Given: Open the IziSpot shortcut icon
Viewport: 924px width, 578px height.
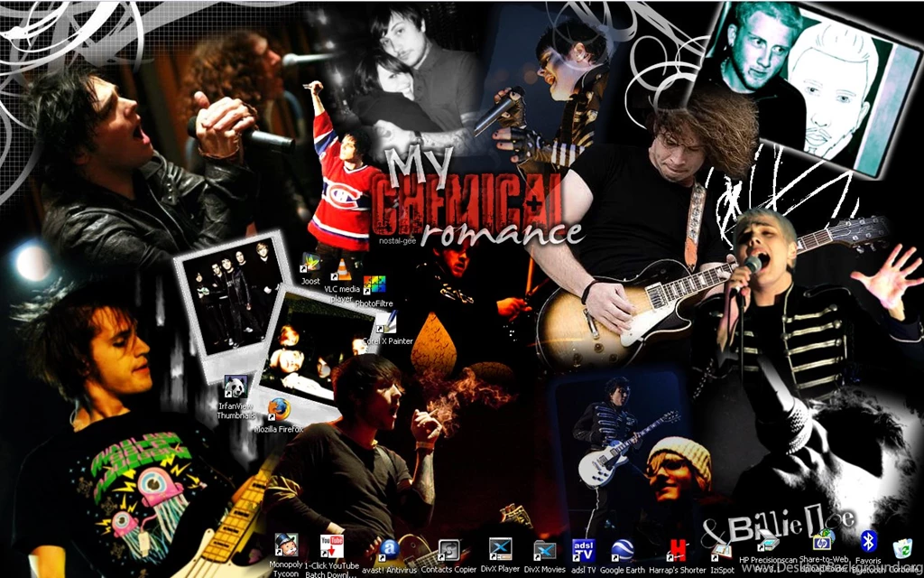Looking at the screenshot, I should point(722,552).
